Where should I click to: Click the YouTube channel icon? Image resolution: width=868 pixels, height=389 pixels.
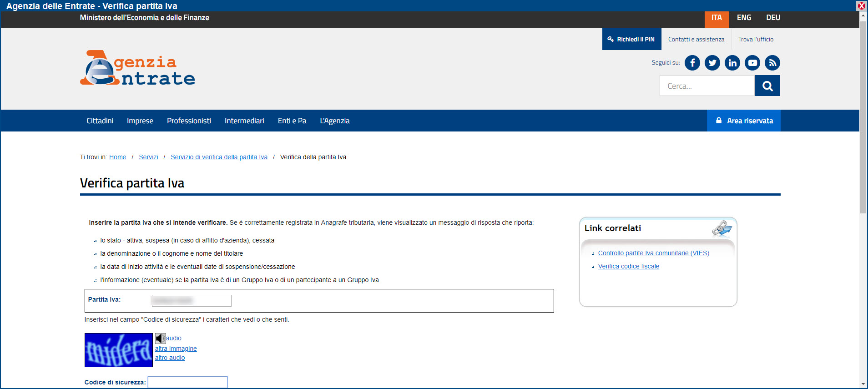[x=752, y=63]
